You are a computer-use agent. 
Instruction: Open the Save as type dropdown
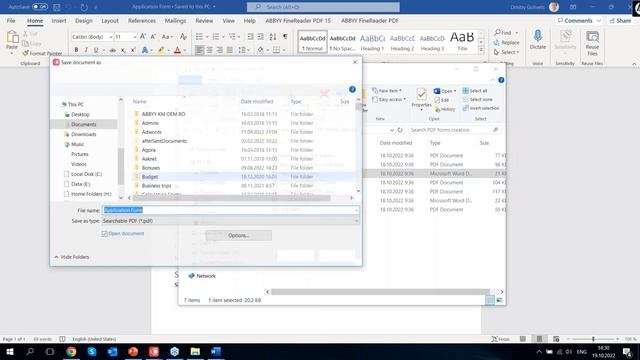(x=356, y=221)
